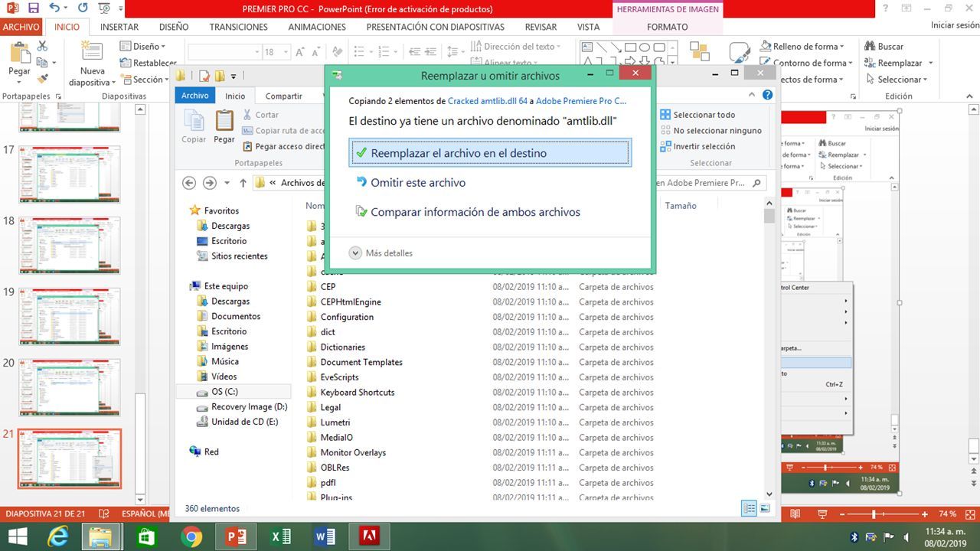Open the FORMATO image tools tab
Image resolution: width=980 pixels, height=551 pixels.
[x=667, y=27]
